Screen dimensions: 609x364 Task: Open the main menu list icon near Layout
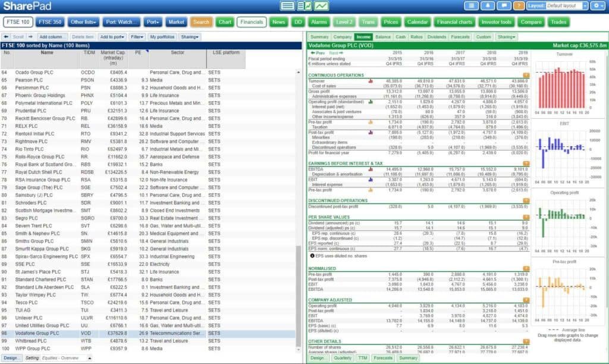pos(471,6)
